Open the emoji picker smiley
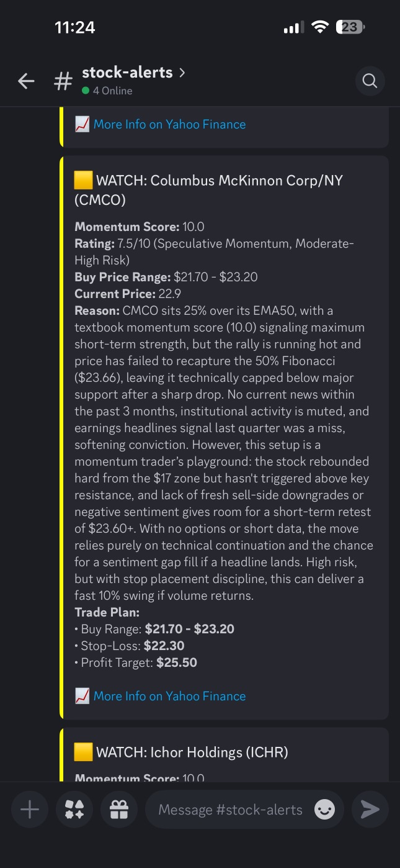400x868 pixels. point(324,810)
